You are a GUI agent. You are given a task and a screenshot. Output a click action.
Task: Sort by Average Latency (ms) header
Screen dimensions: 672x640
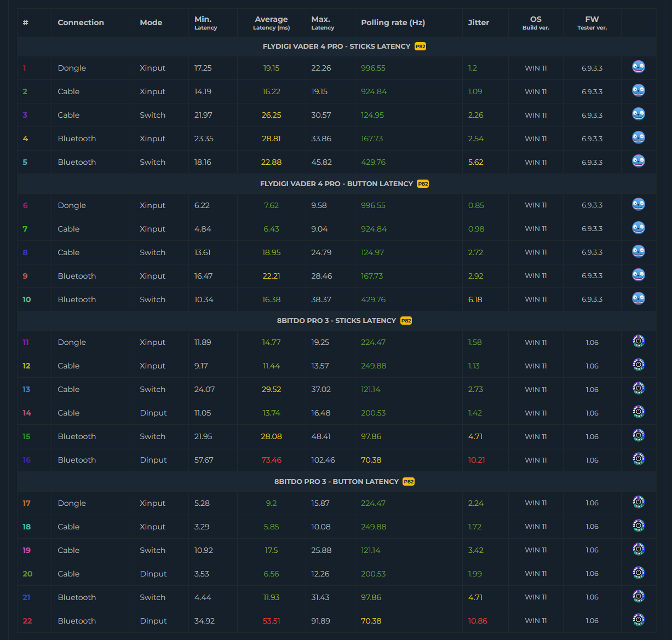tap(271, 23)
